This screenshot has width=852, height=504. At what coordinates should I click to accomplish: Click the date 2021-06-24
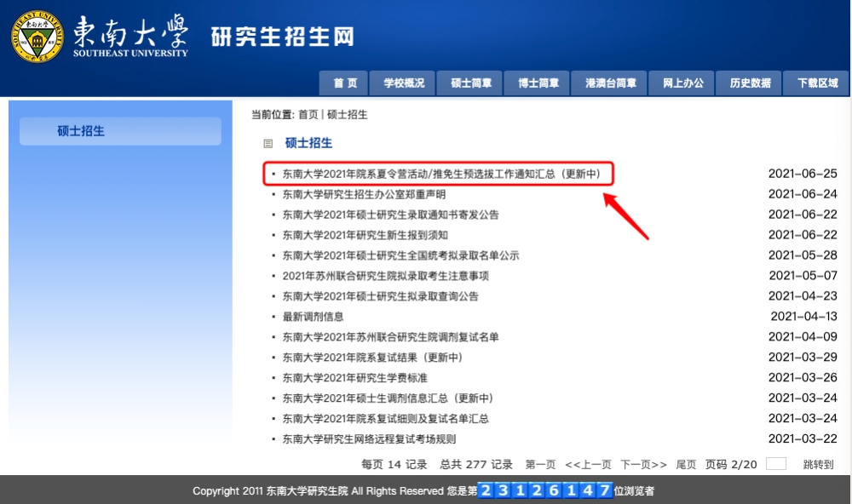click(x=803, y=194)
